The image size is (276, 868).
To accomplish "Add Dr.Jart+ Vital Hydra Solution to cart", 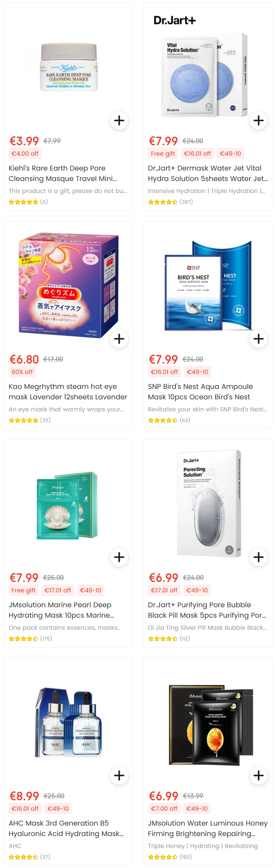I will (258, 120).
